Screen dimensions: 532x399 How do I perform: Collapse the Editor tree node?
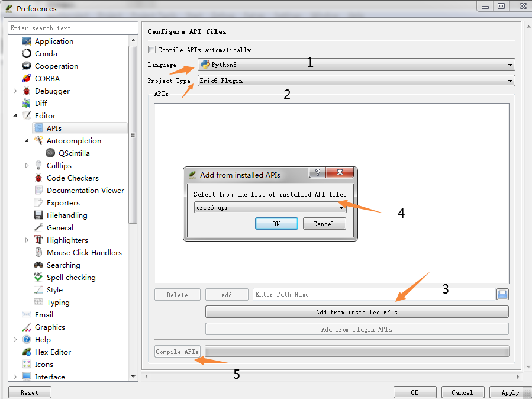pyautogui.click(x=15, y=115)
